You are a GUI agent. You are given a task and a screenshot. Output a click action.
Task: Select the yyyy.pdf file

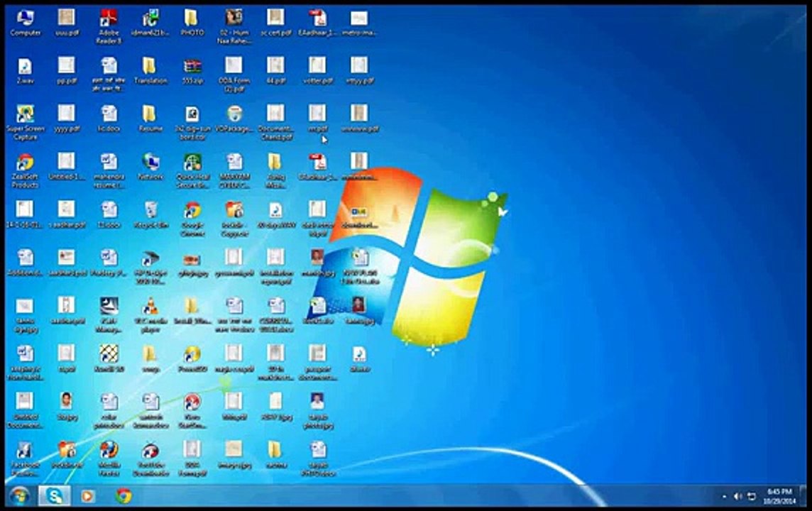pyautogui.click(x=66, y=119)
